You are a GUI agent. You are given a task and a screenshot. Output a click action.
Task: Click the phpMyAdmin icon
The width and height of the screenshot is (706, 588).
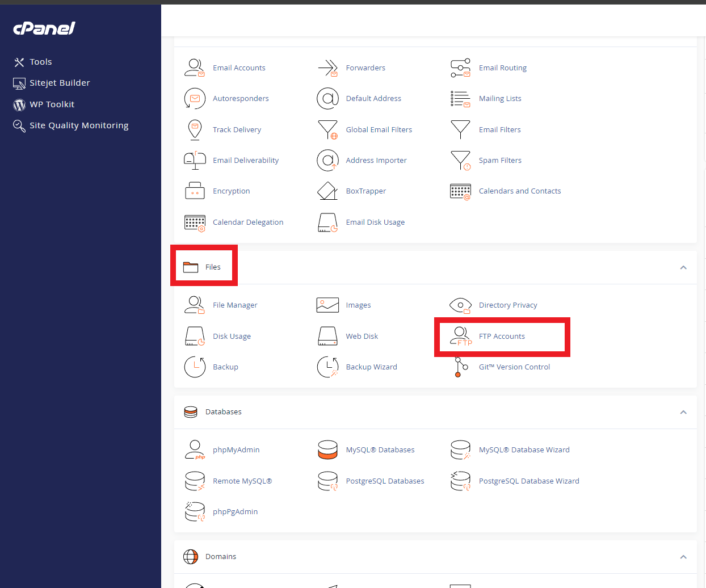[x=195, y=450]
